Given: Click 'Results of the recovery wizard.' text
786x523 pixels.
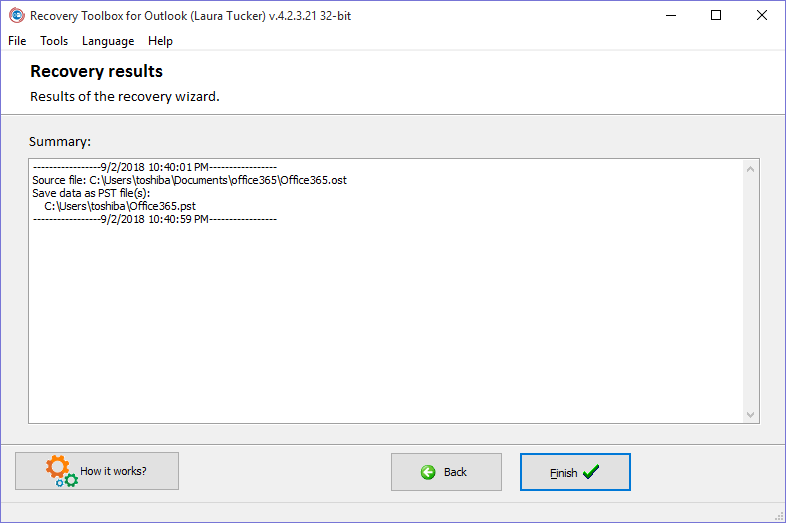Looking at the screenshot, I should coord(125,96).
